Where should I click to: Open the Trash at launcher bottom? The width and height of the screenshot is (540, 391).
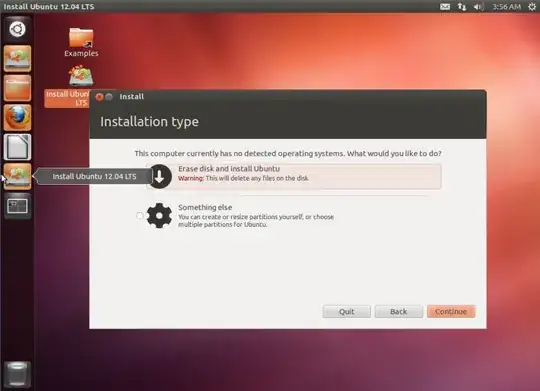pyautogui.click(x=17, y=374)
